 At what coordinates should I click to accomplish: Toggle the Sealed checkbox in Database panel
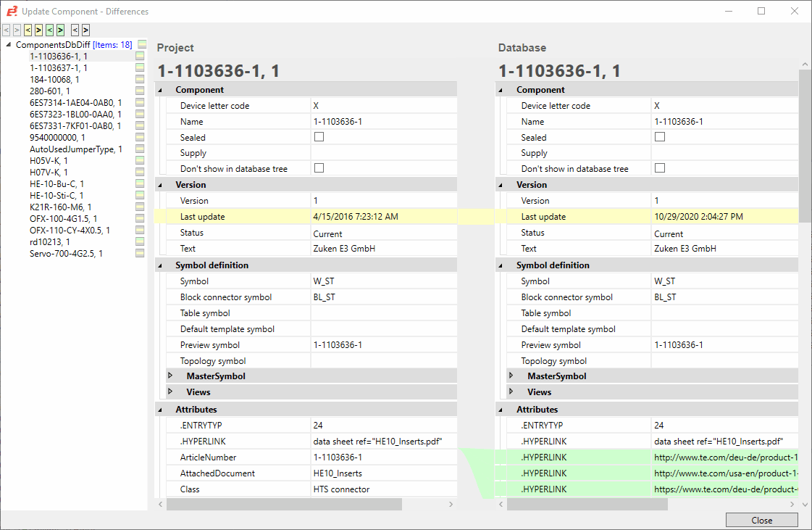pos(660,137)
